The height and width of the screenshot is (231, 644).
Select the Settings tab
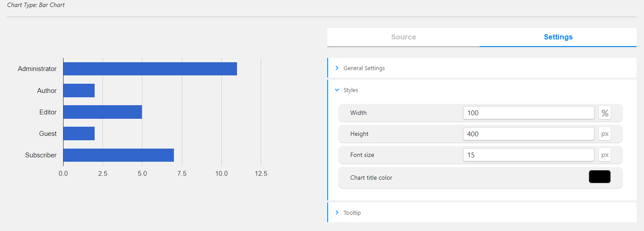pyautogui.click(x=558, y=37)
